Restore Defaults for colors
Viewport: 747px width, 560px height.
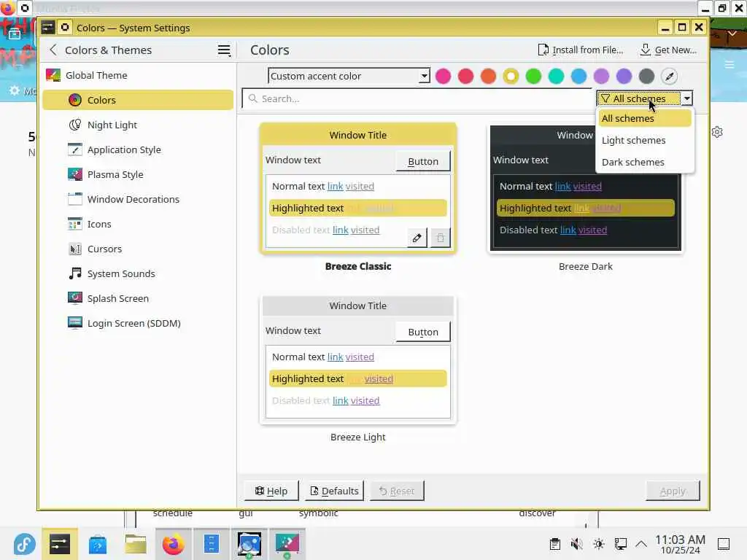[x=334, y=491]
